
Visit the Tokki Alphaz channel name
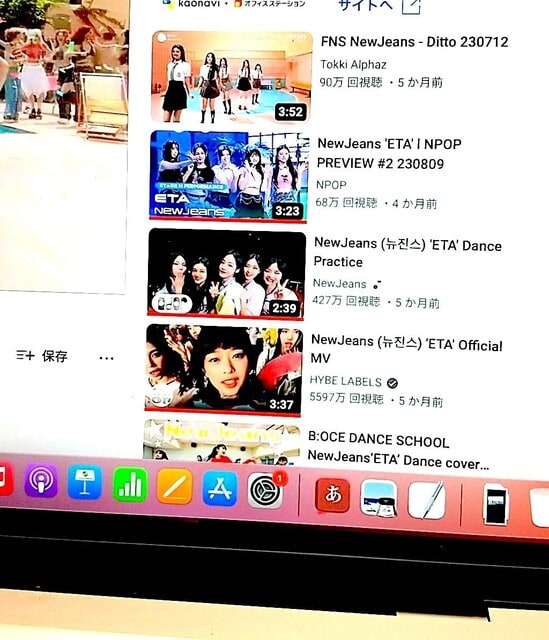(x=353, y=64)
